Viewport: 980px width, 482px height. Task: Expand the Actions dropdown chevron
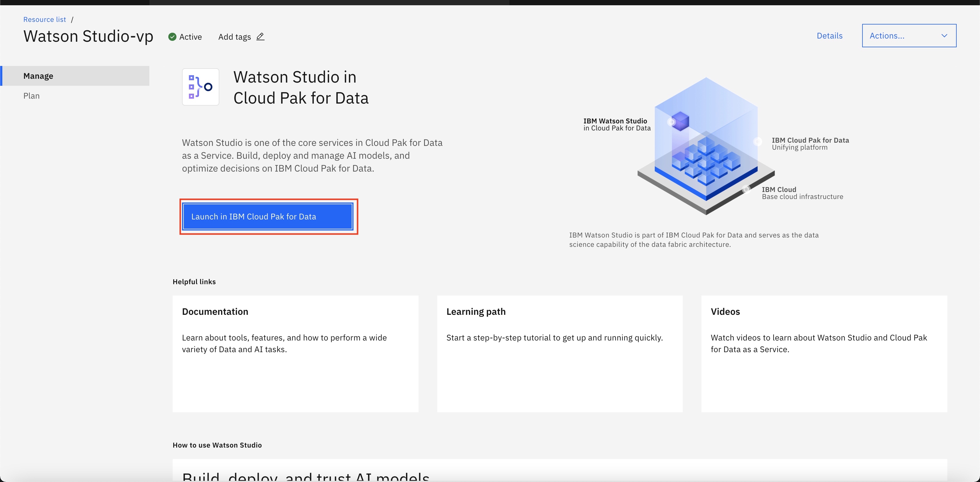pos(944,36)
